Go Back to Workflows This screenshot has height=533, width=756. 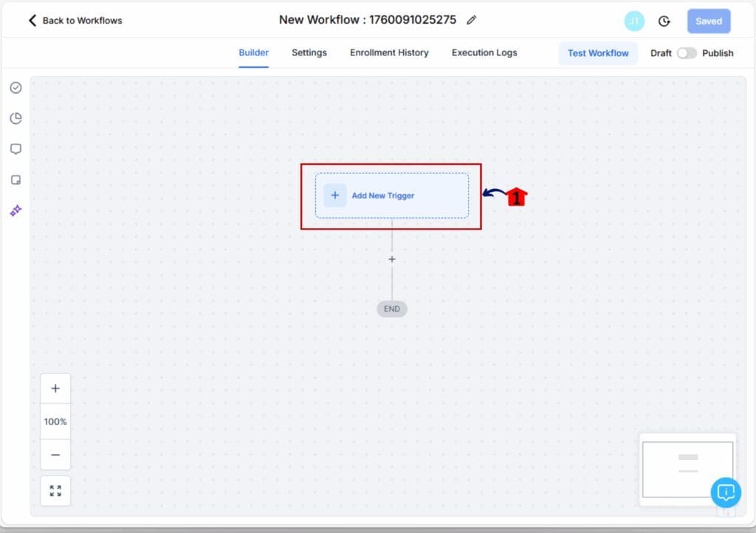coord(75,21)
